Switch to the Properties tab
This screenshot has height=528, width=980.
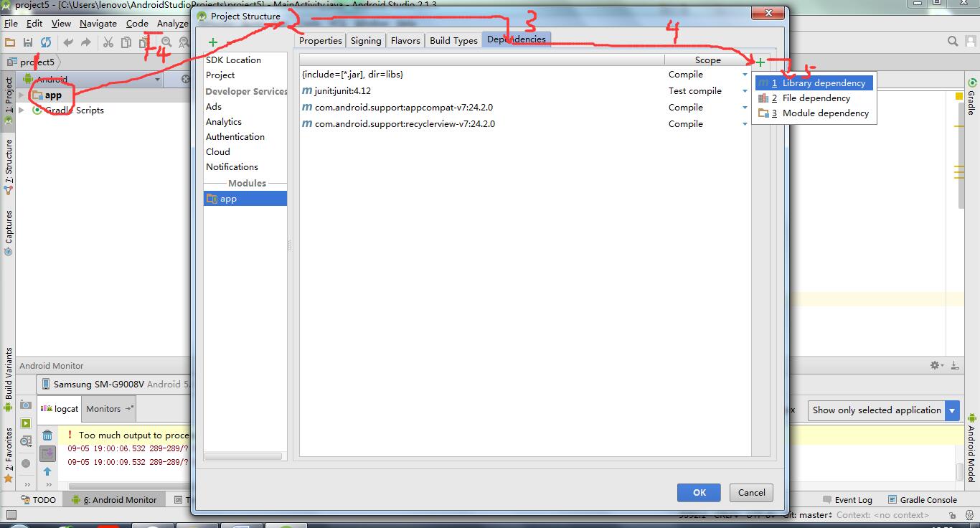[321, 40]
